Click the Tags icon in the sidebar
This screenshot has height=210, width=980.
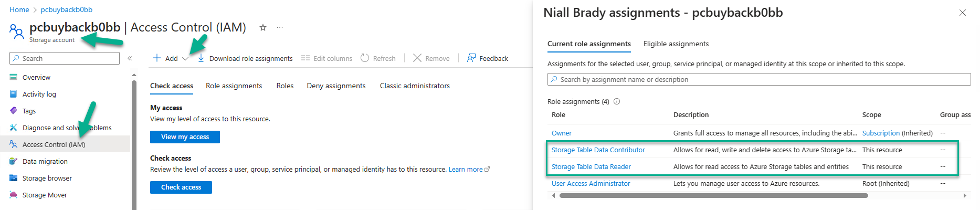point(14,111)
